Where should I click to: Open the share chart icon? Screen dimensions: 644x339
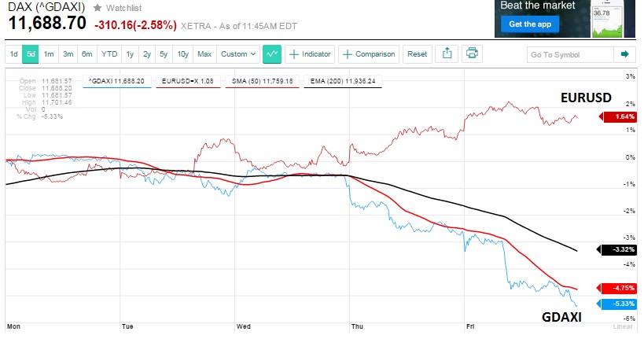tap(447, 53)
